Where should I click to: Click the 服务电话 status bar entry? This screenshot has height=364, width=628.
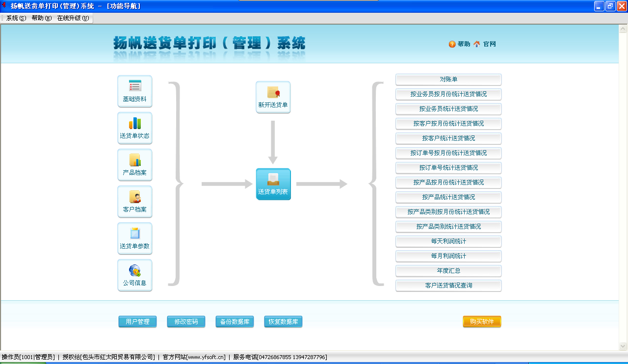pos(280,357)
